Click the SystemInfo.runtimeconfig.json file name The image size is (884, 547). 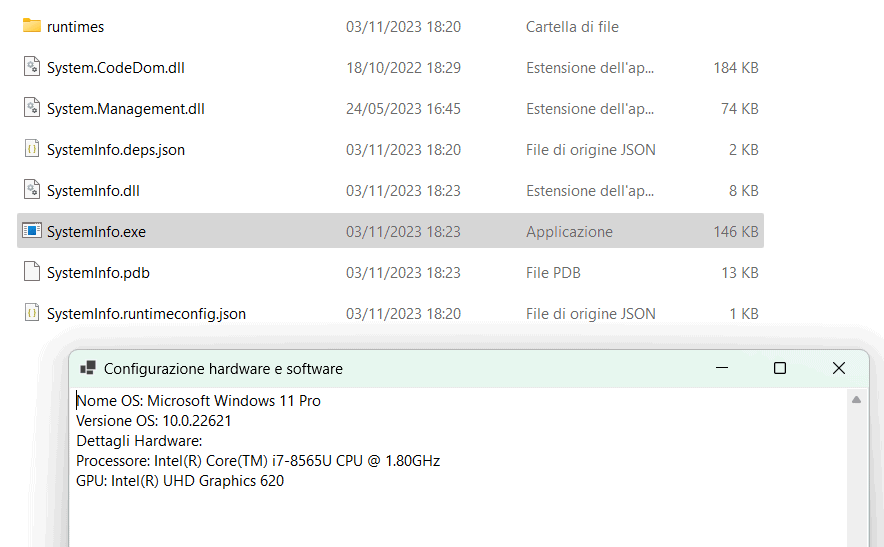[146, 314]
